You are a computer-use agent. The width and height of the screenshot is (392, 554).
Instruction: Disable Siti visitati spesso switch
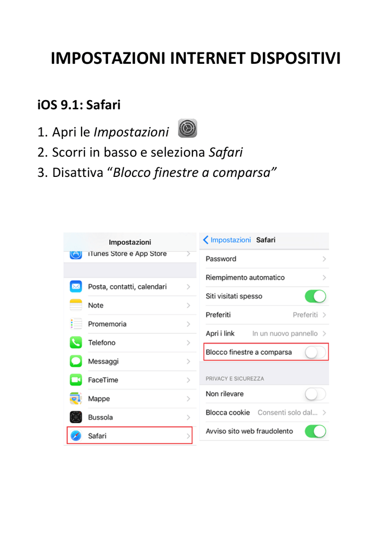click(315, 296)
